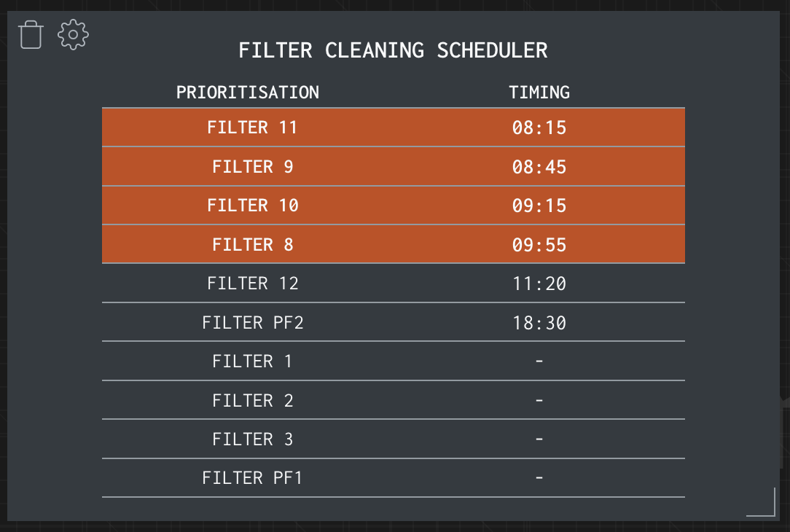790x532 pixels.
Task: Click the widget resize corner handle
Action: 761,502
